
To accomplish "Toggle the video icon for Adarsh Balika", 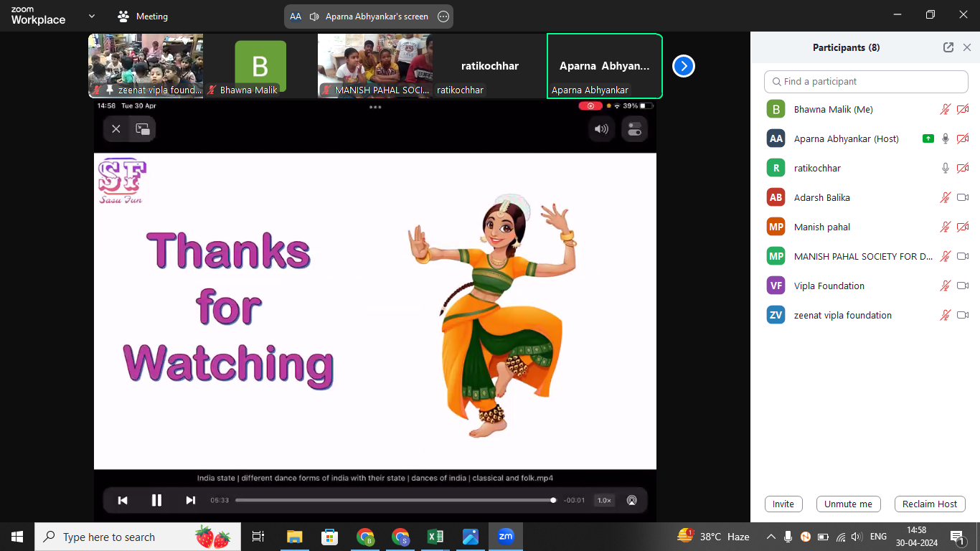I will pos(963,197).
